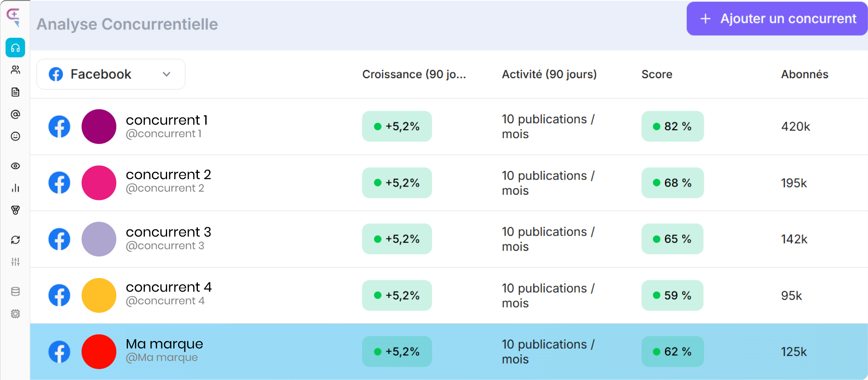Open the concurrent 1 name link
Image resolution: width=868 pixels, height=380 pixels.
click(x=167, y=120)
